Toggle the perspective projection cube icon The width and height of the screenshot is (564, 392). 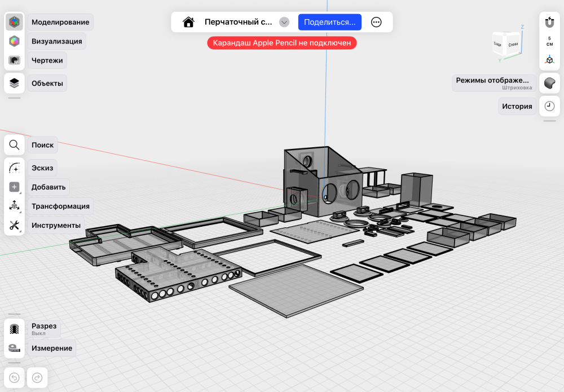pyautogui.click(x=549, y=60)
